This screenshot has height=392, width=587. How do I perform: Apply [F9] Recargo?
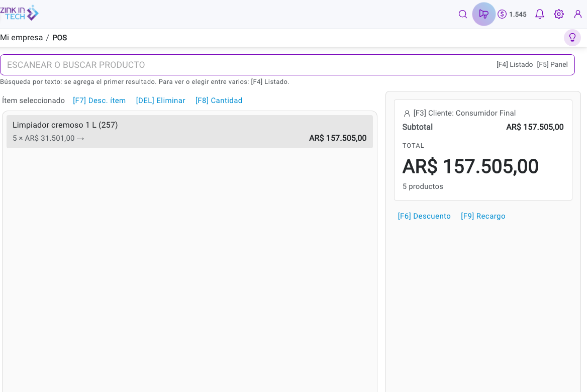click(483, 216)
